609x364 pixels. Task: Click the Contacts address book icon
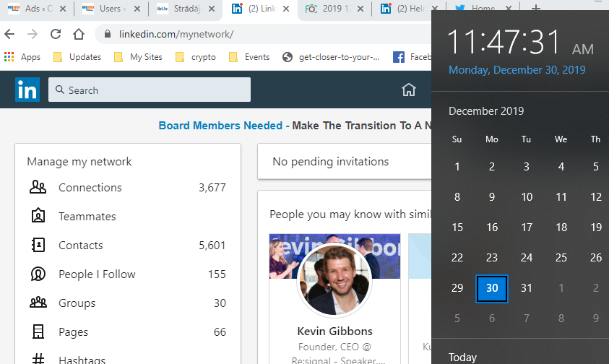tap(38, 246)
